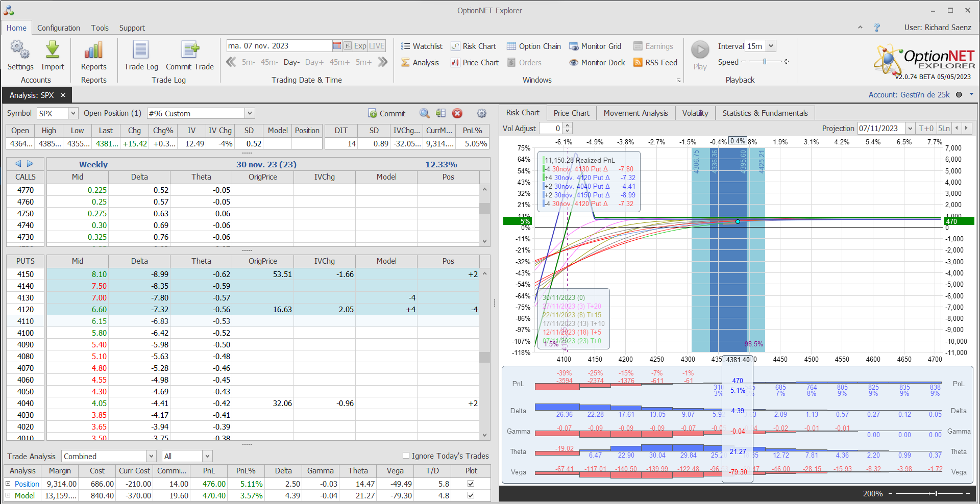Open the calendar date picker icon

click(x=337, y=46)
